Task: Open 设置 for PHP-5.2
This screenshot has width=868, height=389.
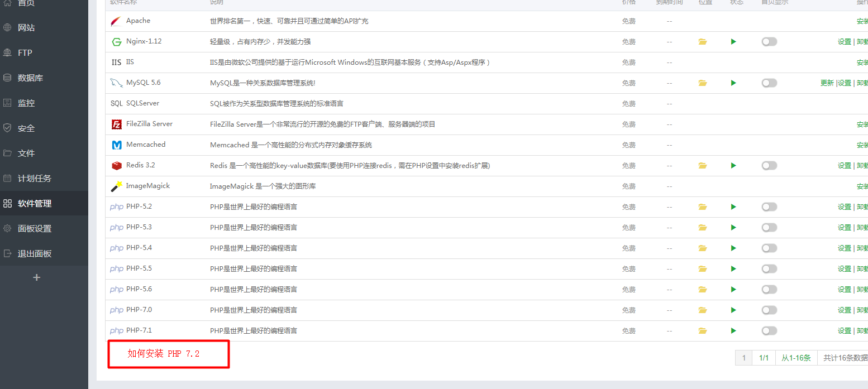Action: [x=845, y=207]
